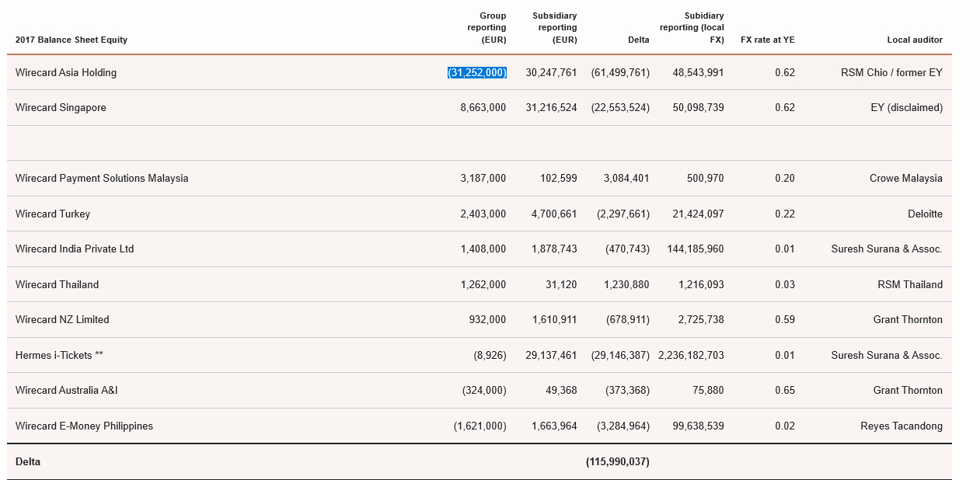Viewport: 980px width, 480px height.
Task: Select the Wirecard Payment Solutions Malaysia row
Action: (101, 178)
